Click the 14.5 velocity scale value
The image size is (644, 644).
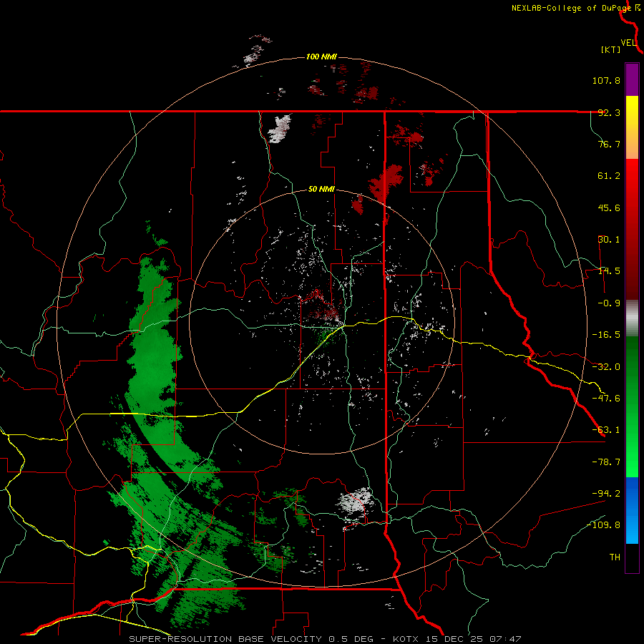[609, 271]
